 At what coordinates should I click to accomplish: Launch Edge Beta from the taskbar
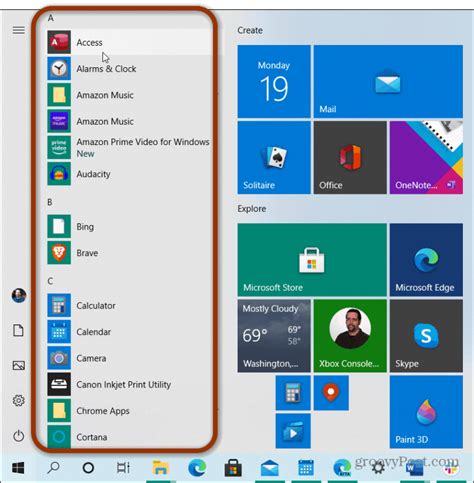[342, 468]
